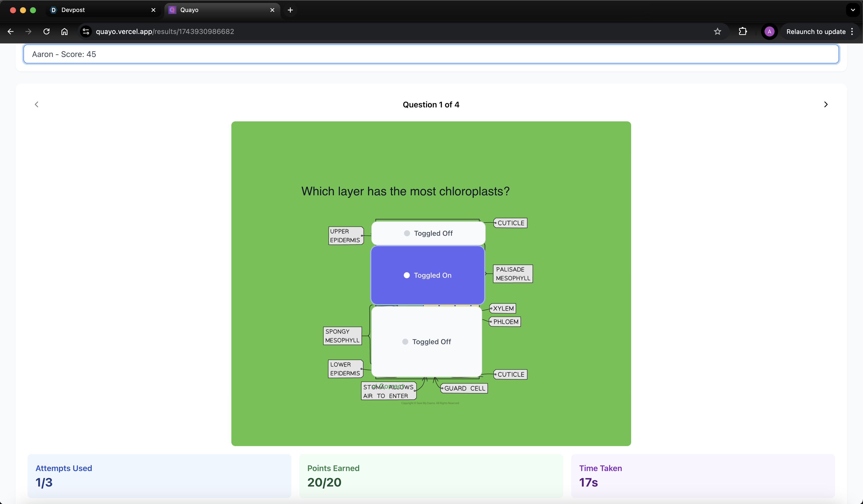Open the extensions puzzle icon

point(743,31)
